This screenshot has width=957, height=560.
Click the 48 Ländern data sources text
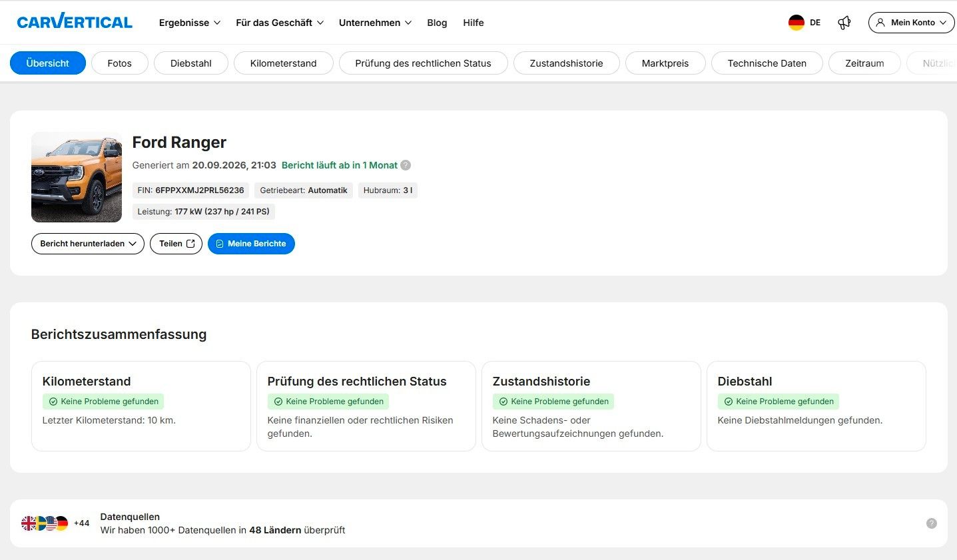click(275, 530)
